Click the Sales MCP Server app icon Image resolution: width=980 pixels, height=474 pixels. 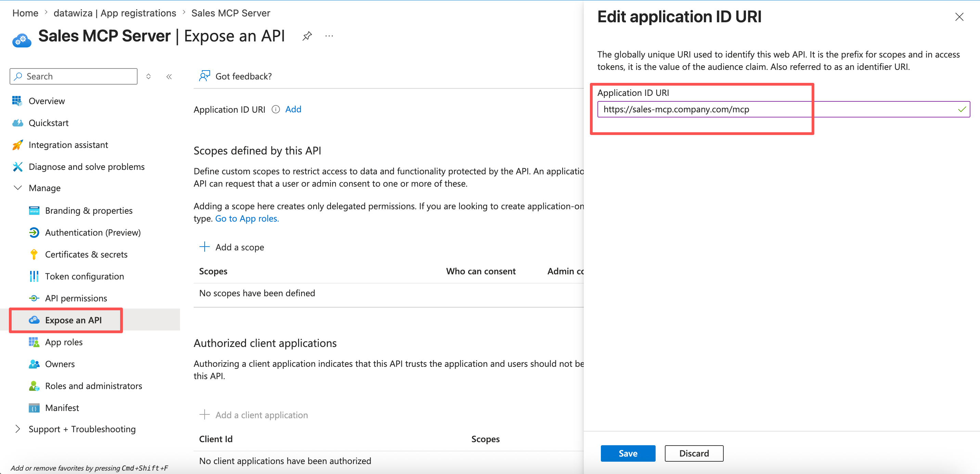tap(22, 40)
